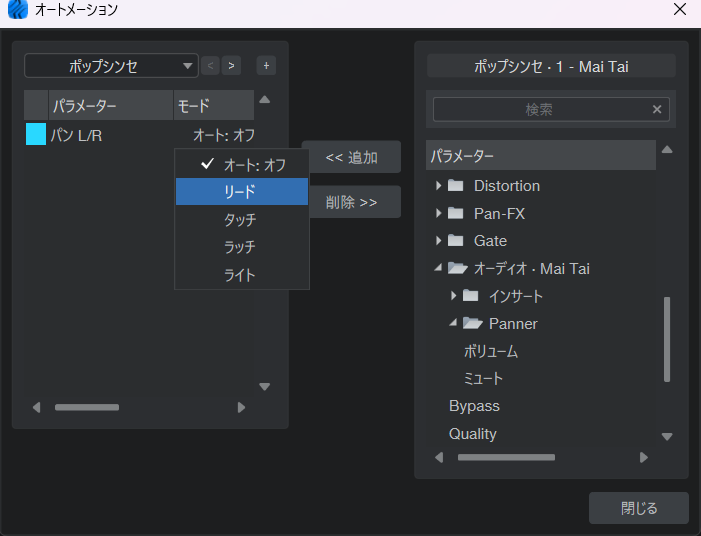Select the Panner open folder icon
This screenshot has height=536, width=701.
[473, 323]
